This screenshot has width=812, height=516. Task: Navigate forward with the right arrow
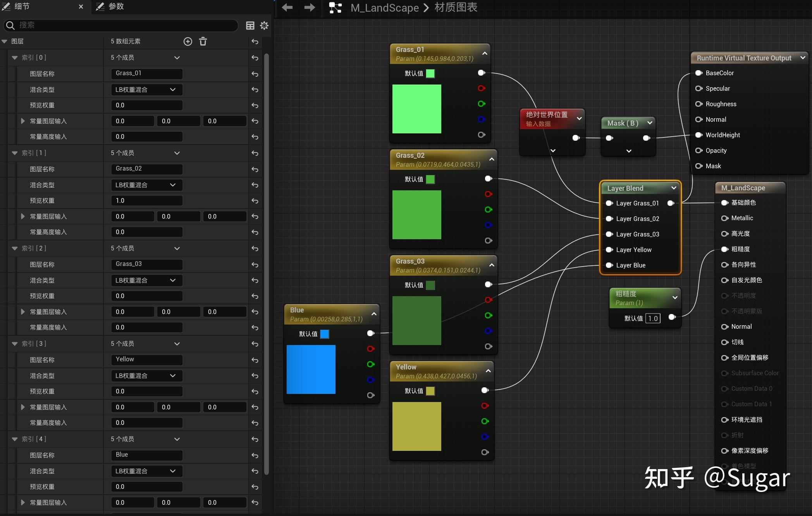[x=310, y=7]
